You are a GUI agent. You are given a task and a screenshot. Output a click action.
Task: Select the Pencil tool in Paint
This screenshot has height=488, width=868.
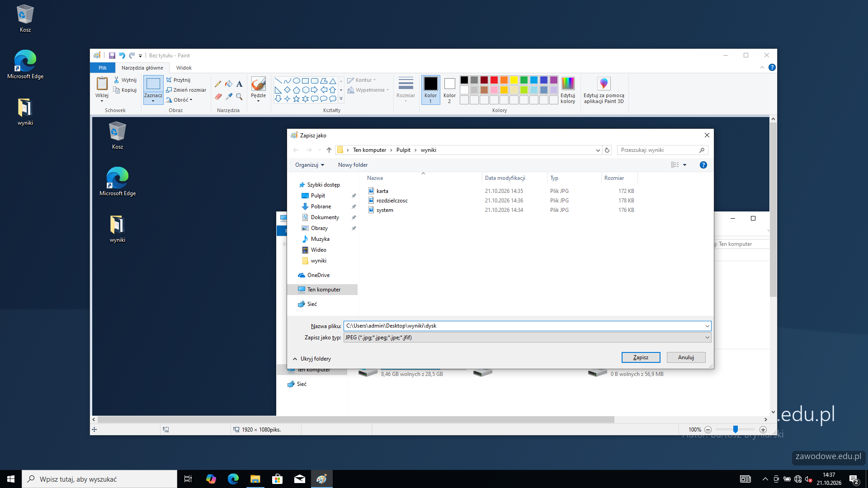pyautogui.click(x=218, y=84)
